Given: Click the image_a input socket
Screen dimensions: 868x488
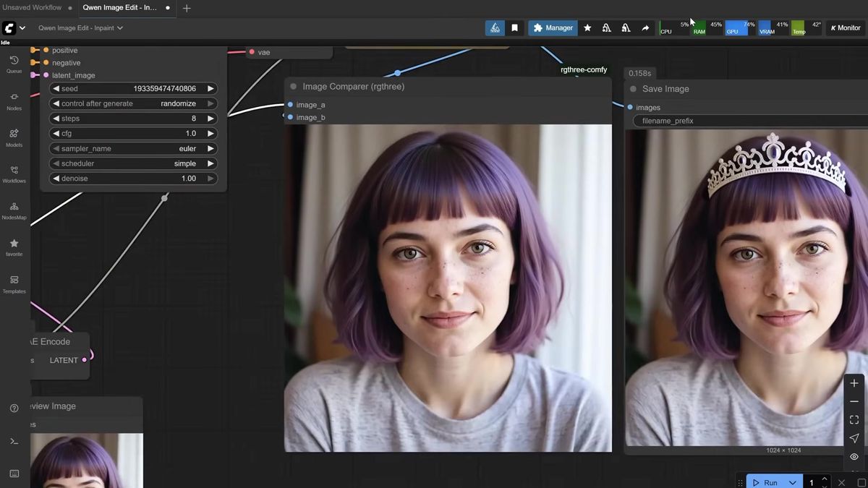Looking at the screenshot, I should pyautogui.click(x=290, y=105).
